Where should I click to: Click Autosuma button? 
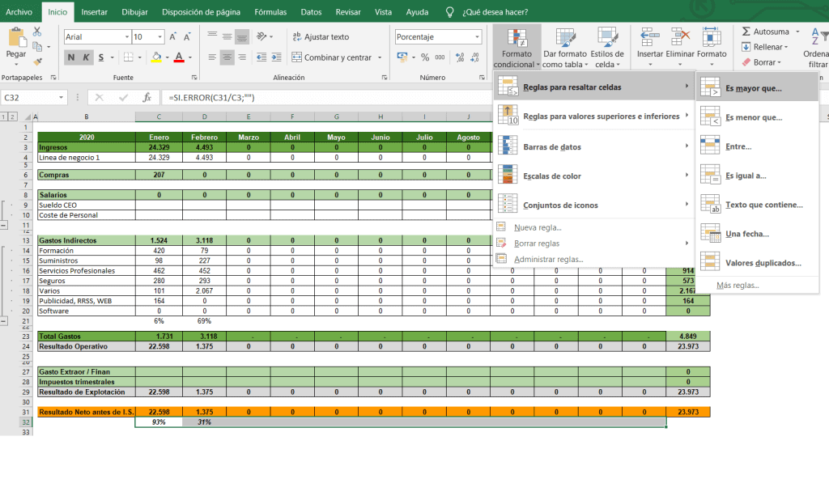point(766,32)
